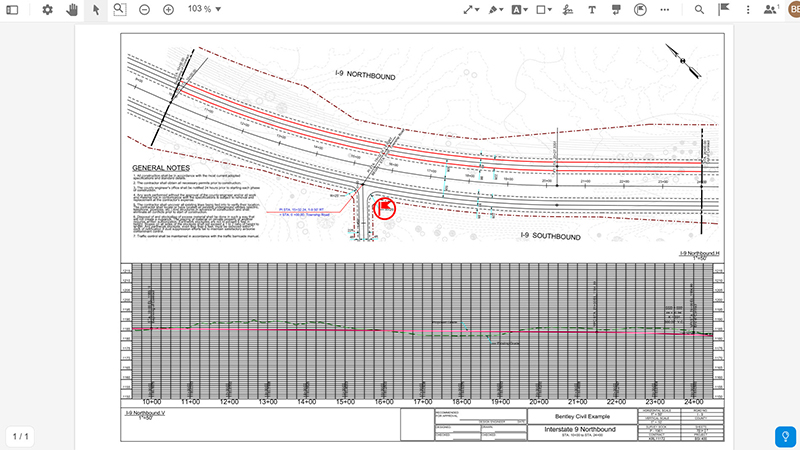
Task: Click the '18+00' station label
Action: [462, 402]
